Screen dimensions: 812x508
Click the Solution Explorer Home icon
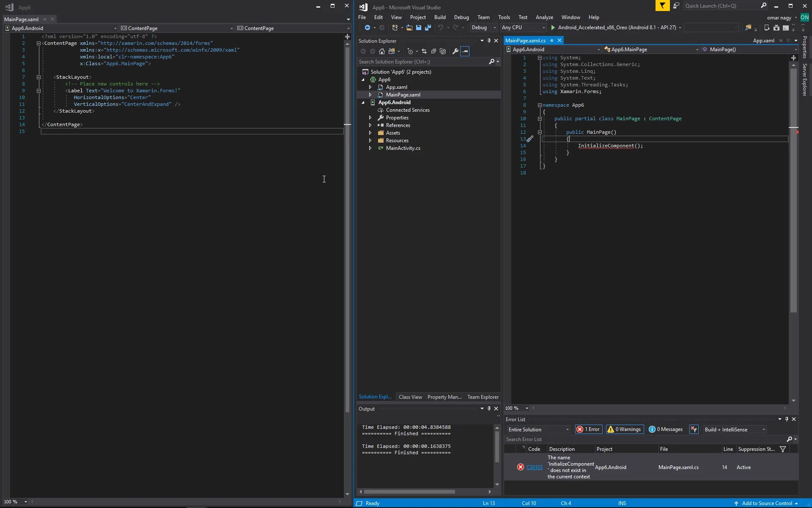click(x=382, y=51)
